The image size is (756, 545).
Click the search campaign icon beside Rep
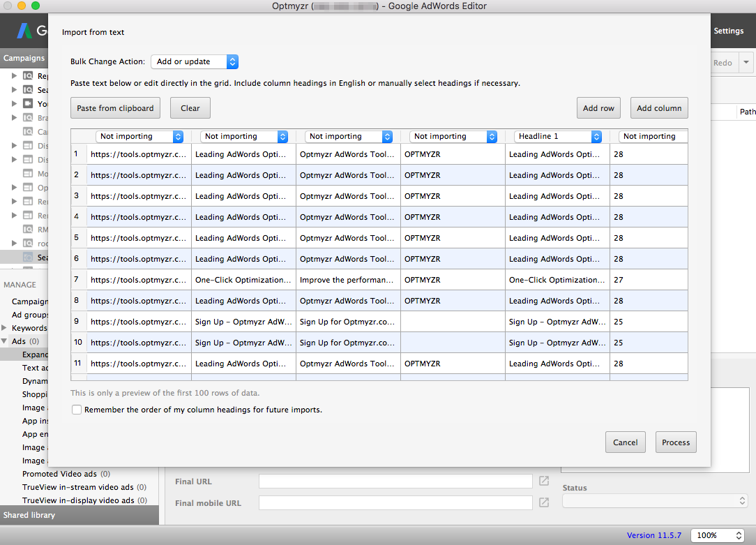coord(29,76)
